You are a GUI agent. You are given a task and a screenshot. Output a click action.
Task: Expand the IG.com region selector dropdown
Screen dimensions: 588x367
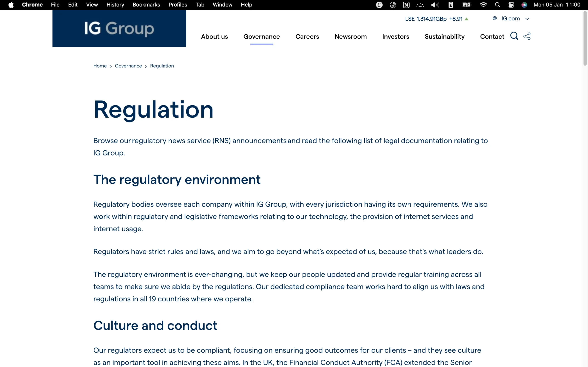(x=528, y=18)
